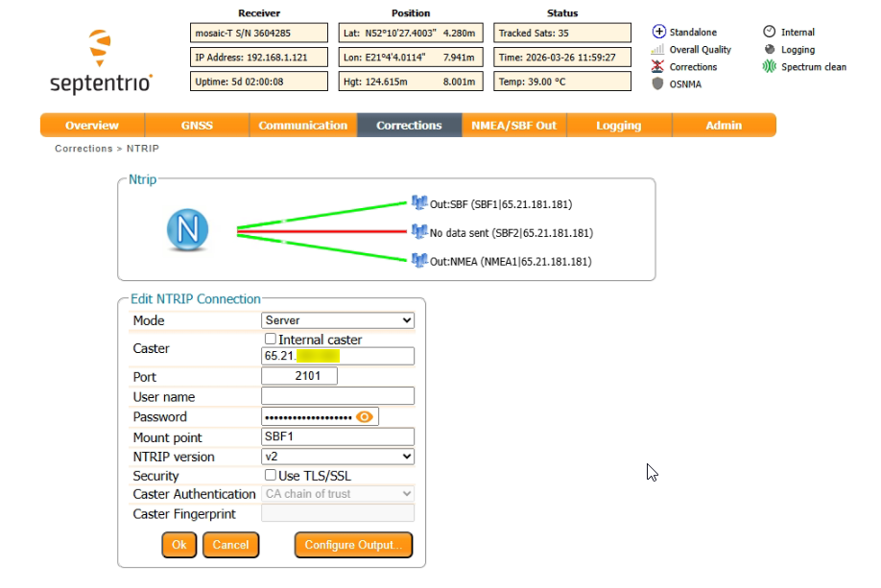Click the IP Address 192.168.1.121 field

[259, 58]
